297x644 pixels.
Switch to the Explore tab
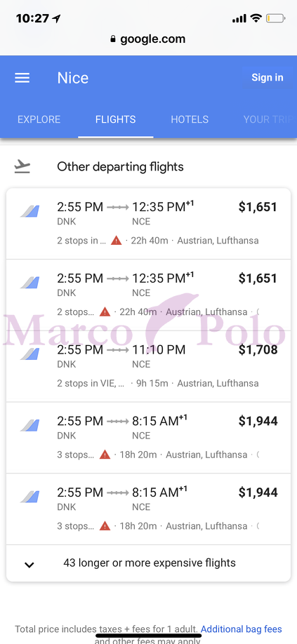[x=39, y=119]
